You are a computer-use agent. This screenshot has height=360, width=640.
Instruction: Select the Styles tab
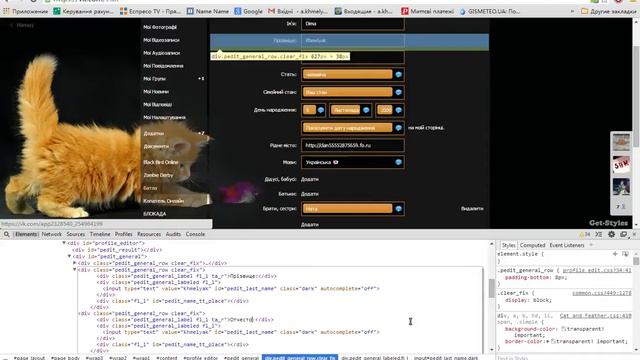pos(509,245)
